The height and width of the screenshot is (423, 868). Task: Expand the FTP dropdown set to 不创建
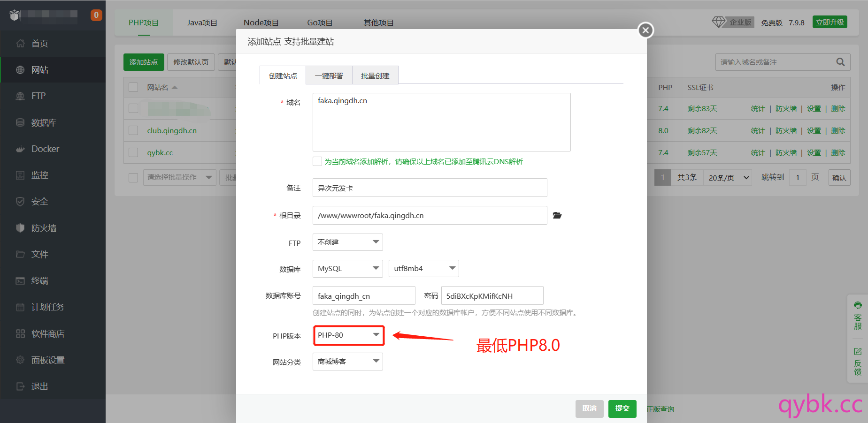click(347, 242)
